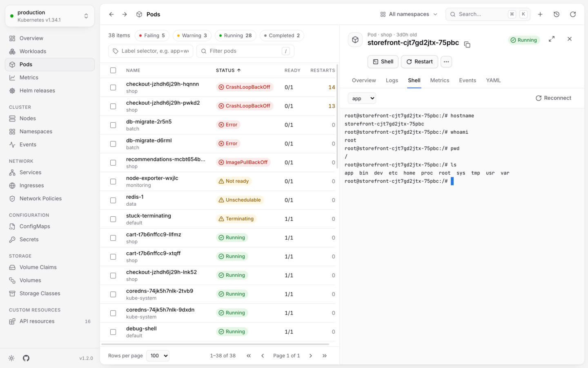Open Helm releases in sidebar
The height and width of the screenshot is (368, 588).
[x=50, y=91]
